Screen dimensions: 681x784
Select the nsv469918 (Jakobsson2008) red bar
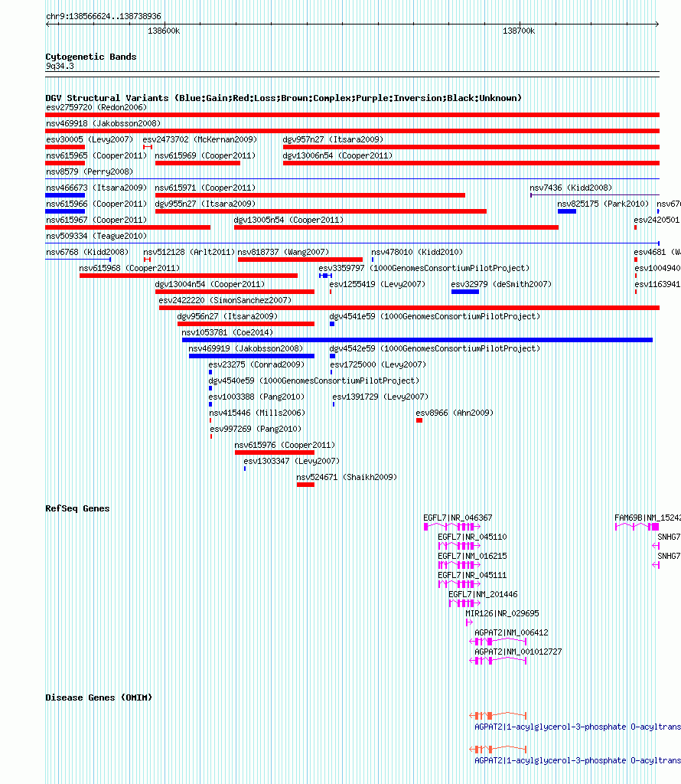click(x=352, y=131)
